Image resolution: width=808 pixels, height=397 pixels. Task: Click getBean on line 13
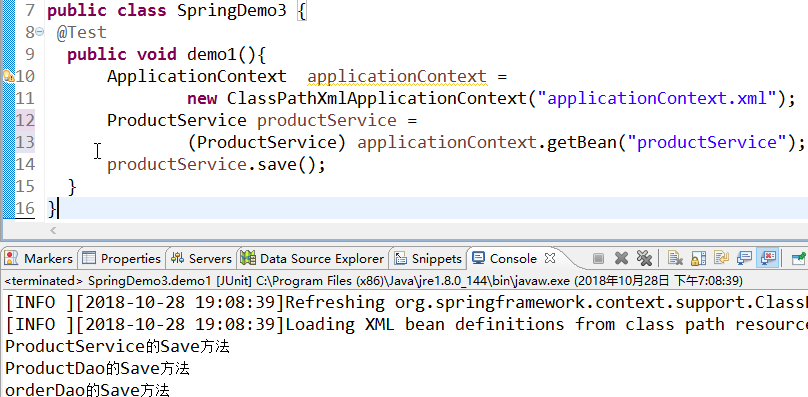(582, 142)
